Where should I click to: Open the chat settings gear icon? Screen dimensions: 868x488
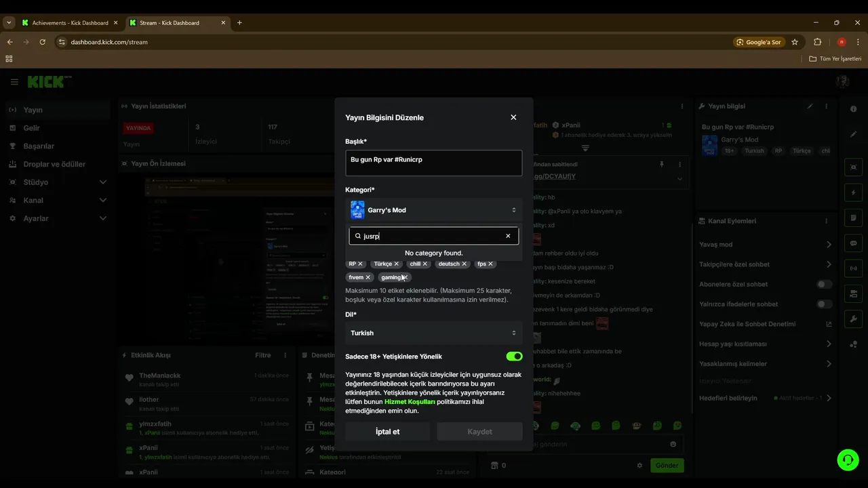click(x=639, y=466)
